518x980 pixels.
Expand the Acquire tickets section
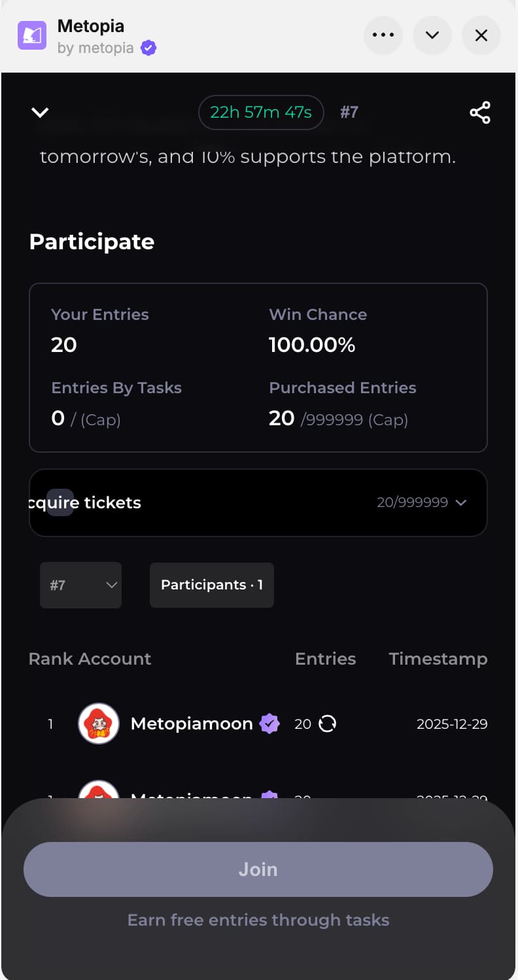tap(460, 502)
